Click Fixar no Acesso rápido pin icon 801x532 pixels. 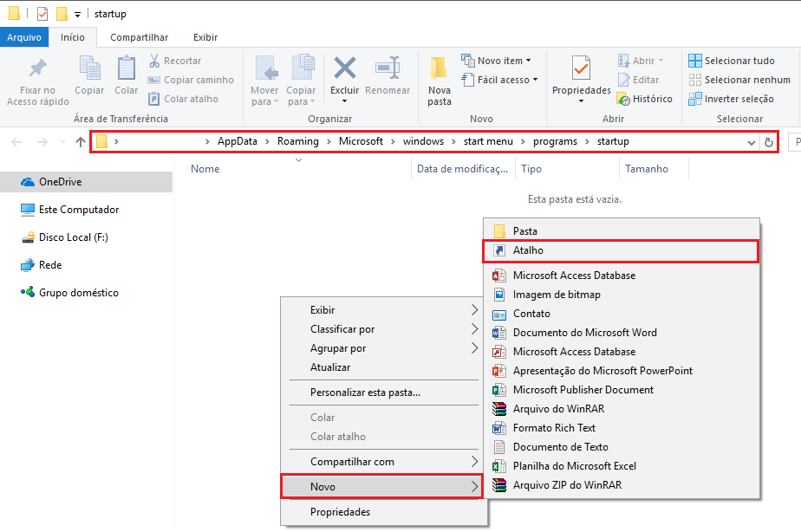tap(38, 68)
